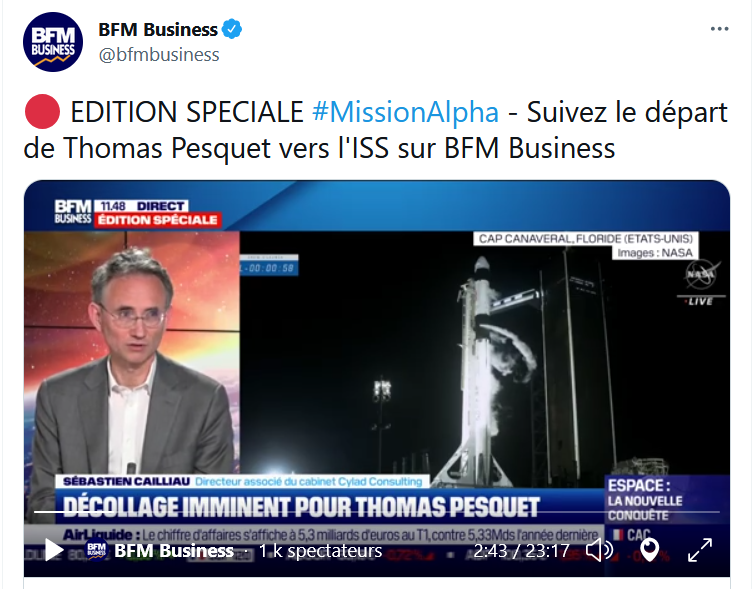
Task: Click the small BFM logo in the player bar
Action: coord(96,550)
